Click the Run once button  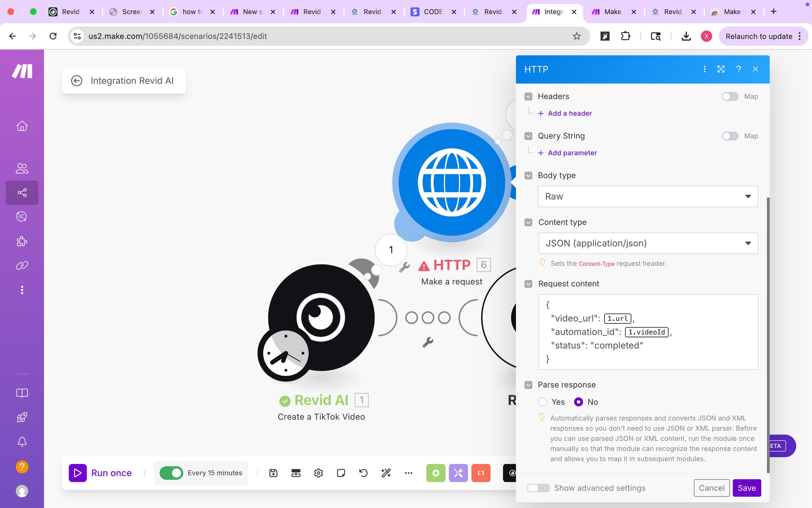(x=101, y=473)
